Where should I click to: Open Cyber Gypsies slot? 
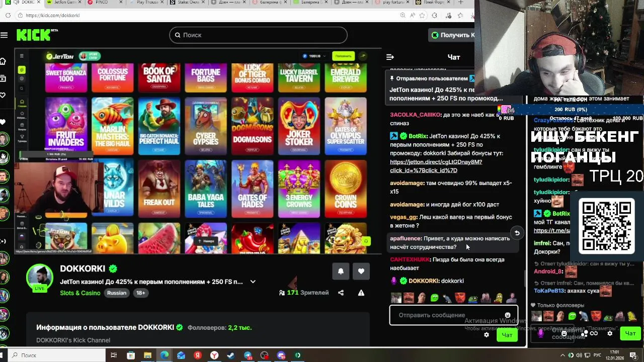(206, 126)
